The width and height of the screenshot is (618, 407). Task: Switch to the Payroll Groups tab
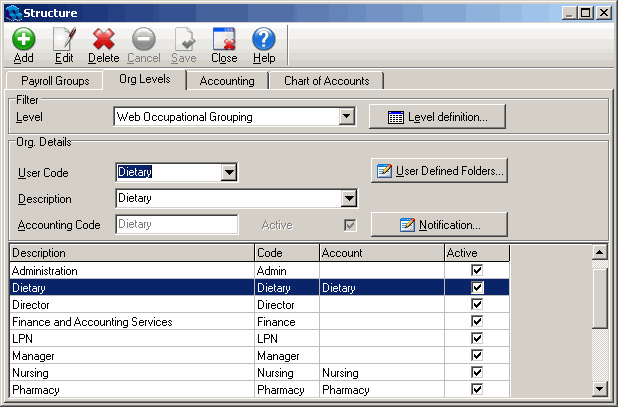coord(53,81)
